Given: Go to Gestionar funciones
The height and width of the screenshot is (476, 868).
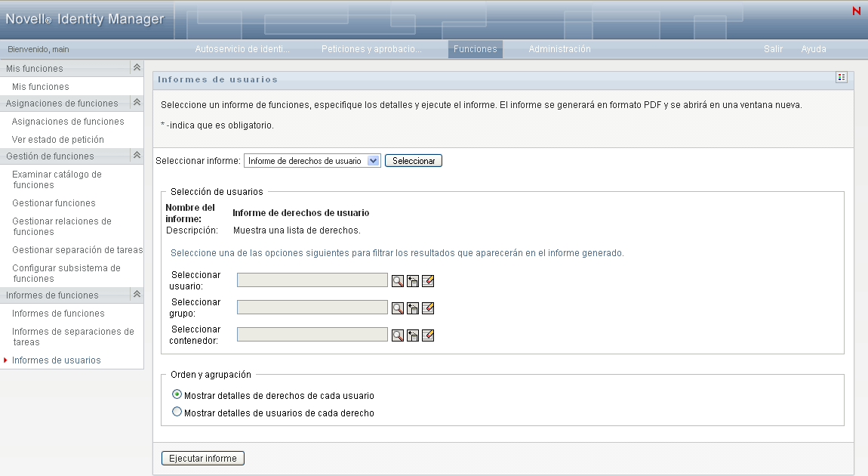Looking at the screenshot, I should 54,203.
